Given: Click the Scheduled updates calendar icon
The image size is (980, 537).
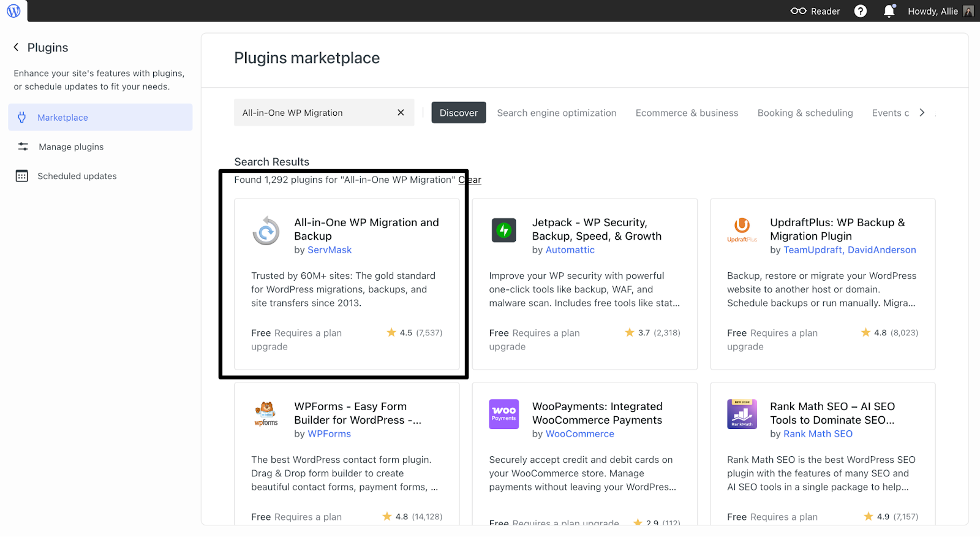Looking at the screenshot, I should click(x=22, y=176).
